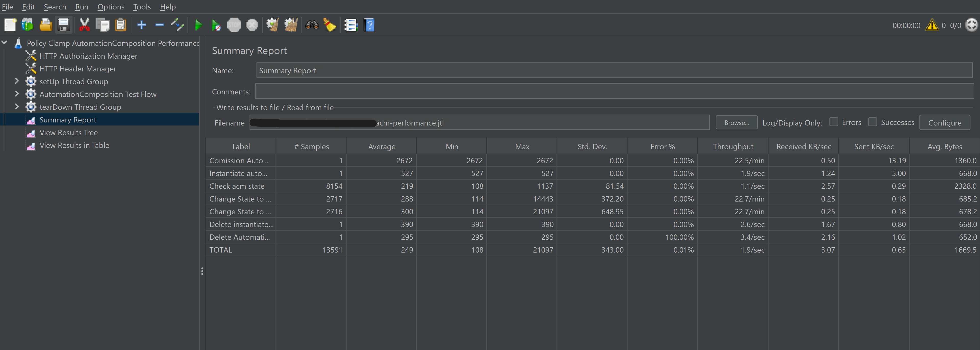980x350 pixels.
Task: Expand AutomationComposition Test Flow node
Action: click(17, 94)
